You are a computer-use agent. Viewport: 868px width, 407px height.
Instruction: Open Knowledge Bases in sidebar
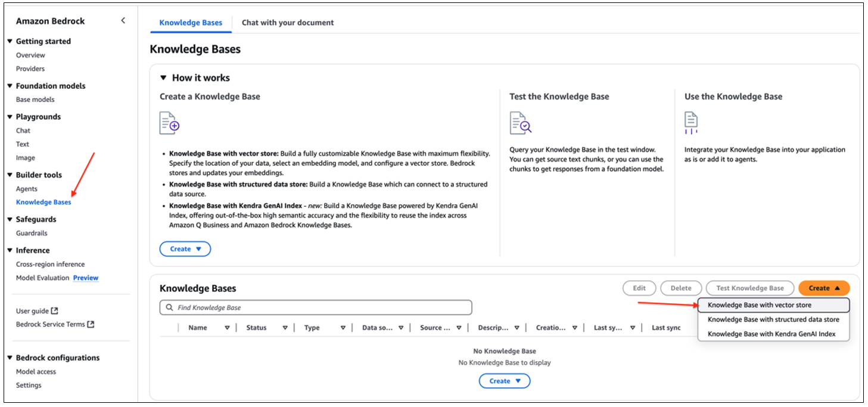[43, 202]
